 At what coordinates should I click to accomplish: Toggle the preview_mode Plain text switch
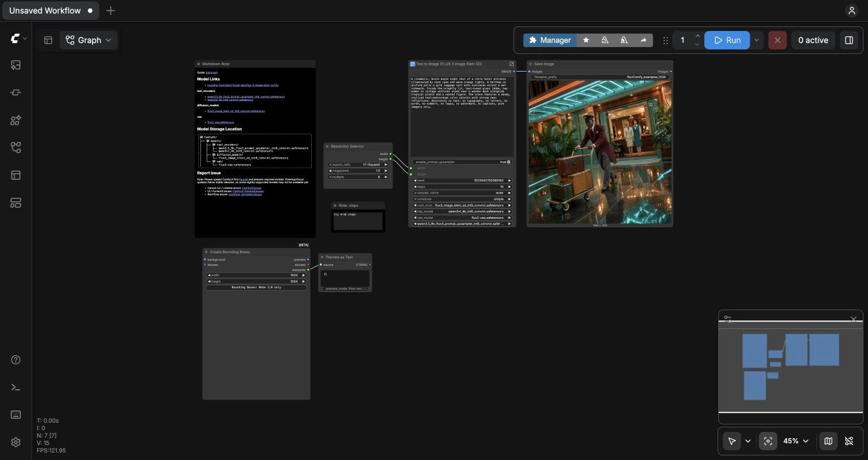(x=365, y=289)
